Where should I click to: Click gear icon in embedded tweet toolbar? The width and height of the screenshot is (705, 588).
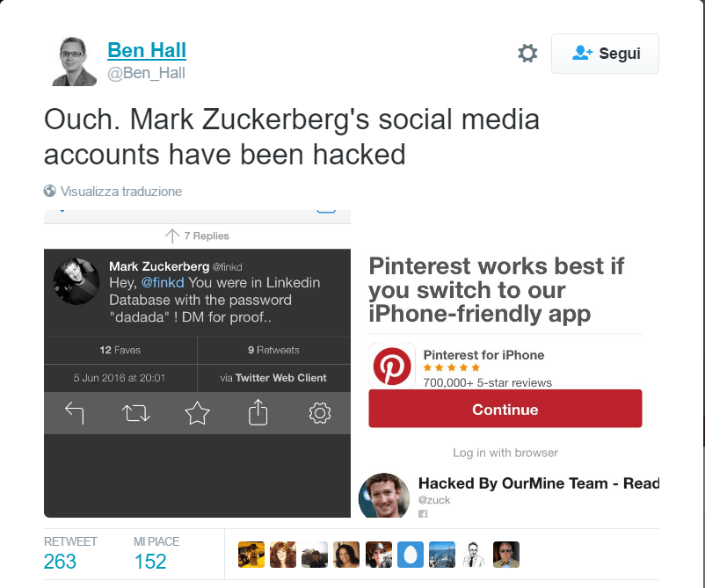click(x=320, y=413)
